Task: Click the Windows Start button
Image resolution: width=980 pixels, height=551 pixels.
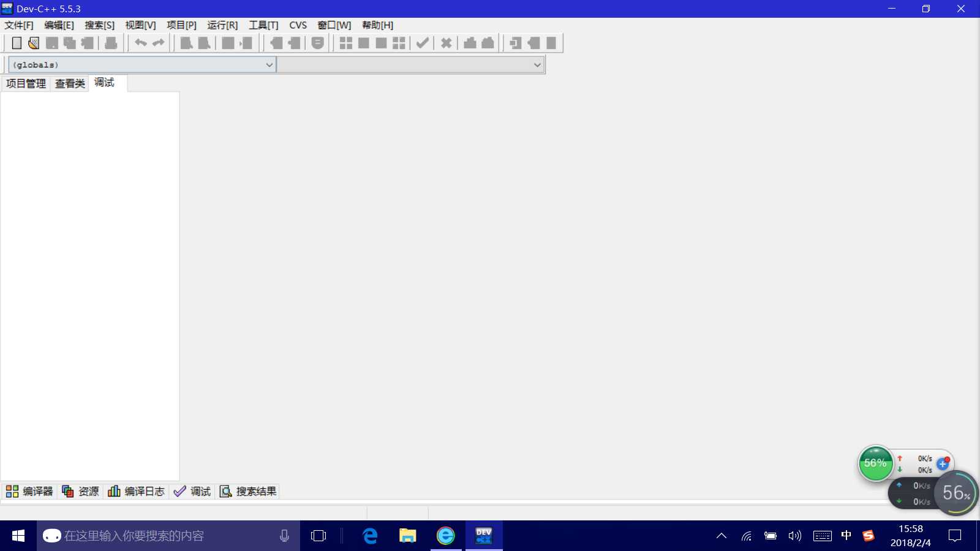Action: click(18, 536)
